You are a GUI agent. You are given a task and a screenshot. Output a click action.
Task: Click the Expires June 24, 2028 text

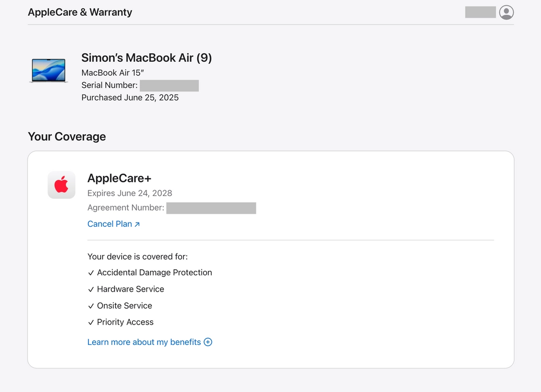tap(130, 193)
